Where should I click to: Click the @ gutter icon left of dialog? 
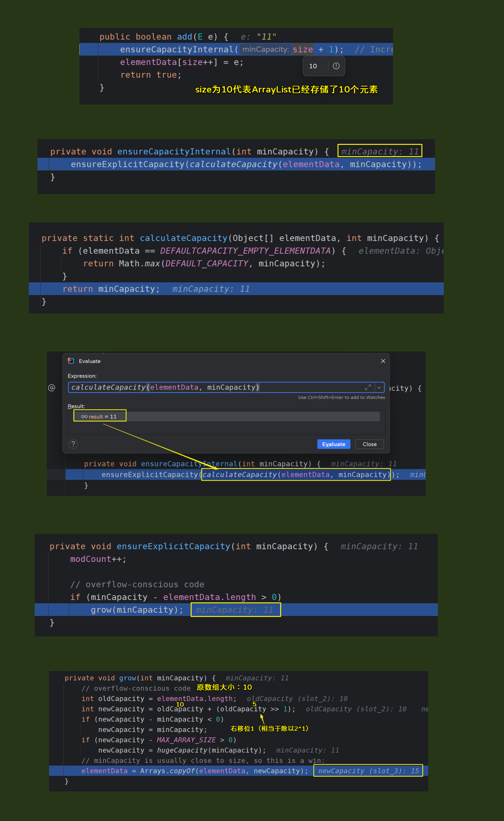pos(52,388)
